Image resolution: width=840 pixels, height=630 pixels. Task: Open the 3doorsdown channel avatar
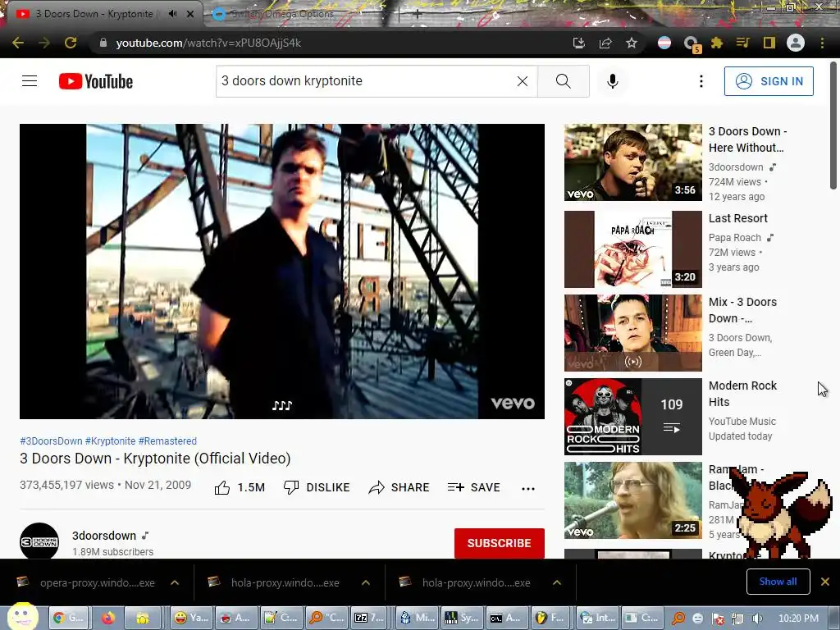pyautogui.click(x=39, y=541)
